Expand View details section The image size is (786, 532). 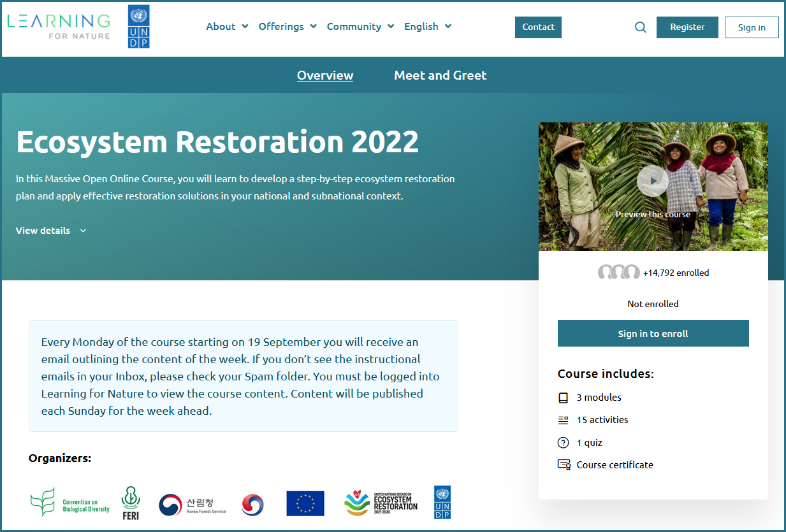coord(51,231)
